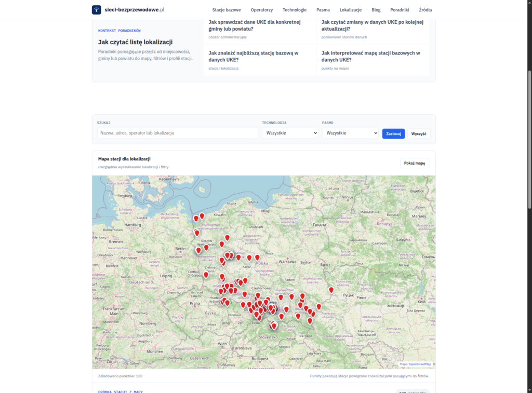532x393 pixels.
Task: Click the Warszawa label on map
Action: (287, 262)
